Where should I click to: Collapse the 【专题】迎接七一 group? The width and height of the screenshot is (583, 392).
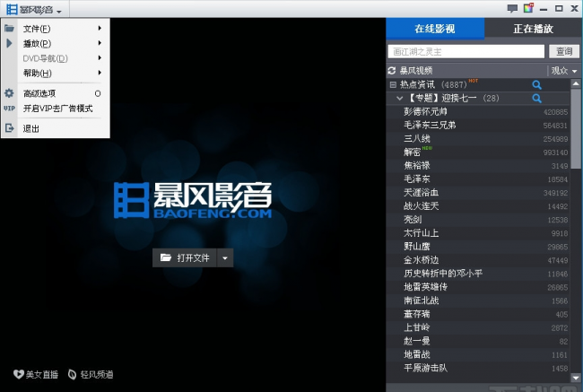(400, 98)
